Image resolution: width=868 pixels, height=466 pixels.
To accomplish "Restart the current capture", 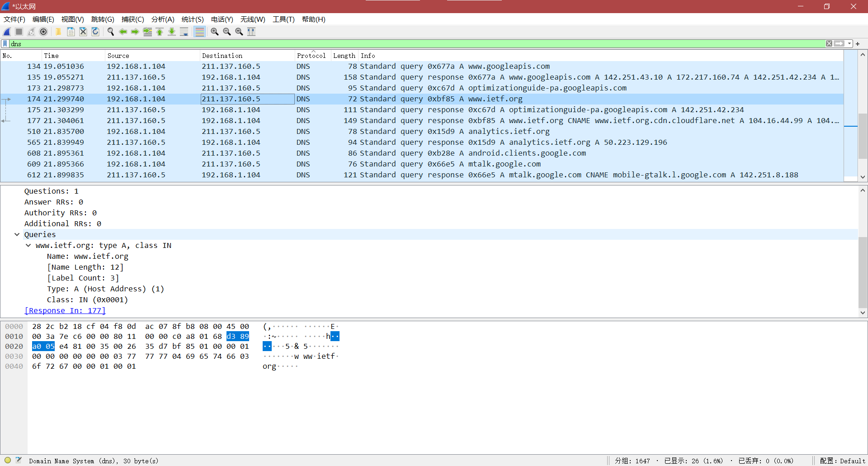I will pyautogui.click(x=31, y=32).
